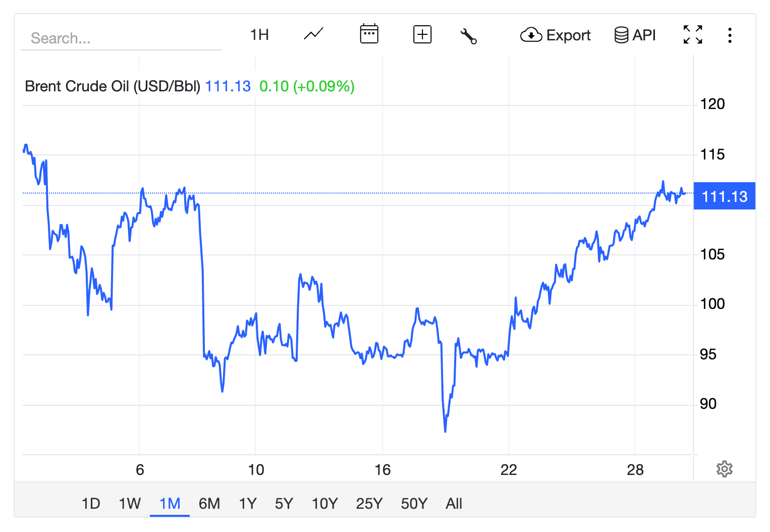Click the plus compare/add indicator icon
Image resolution: width=770 pixels, height=532 pixels.
coord(422,35)
